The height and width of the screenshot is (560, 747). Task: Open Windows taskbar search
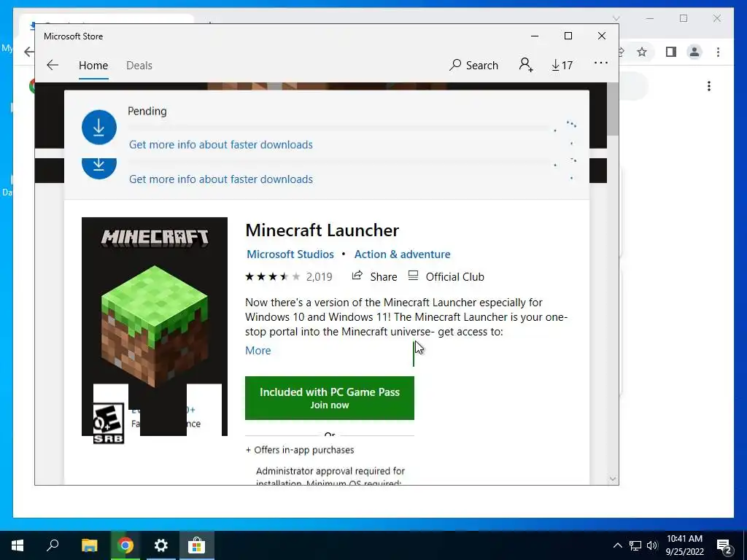point(53,545)
